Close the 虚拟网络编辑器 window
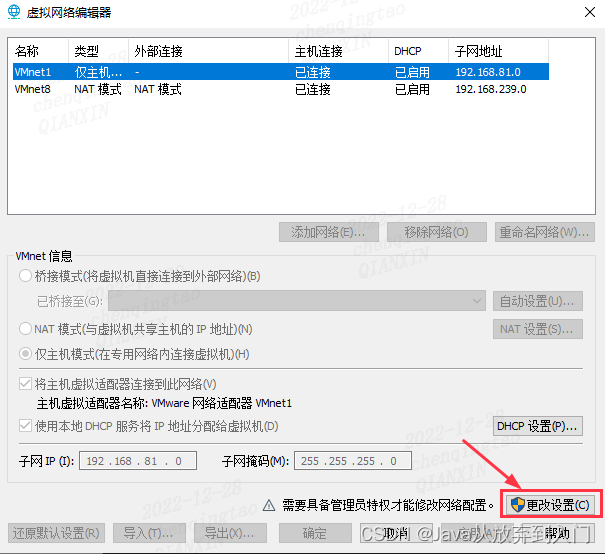The image size is (605, 554). point(590,12)
